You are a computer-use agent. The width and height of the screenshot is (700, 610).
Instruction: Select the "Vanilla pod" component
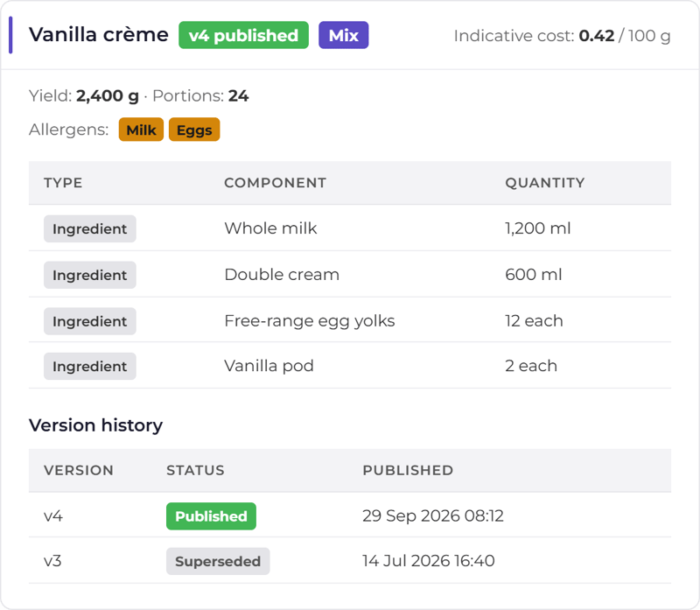click(269, 366)
